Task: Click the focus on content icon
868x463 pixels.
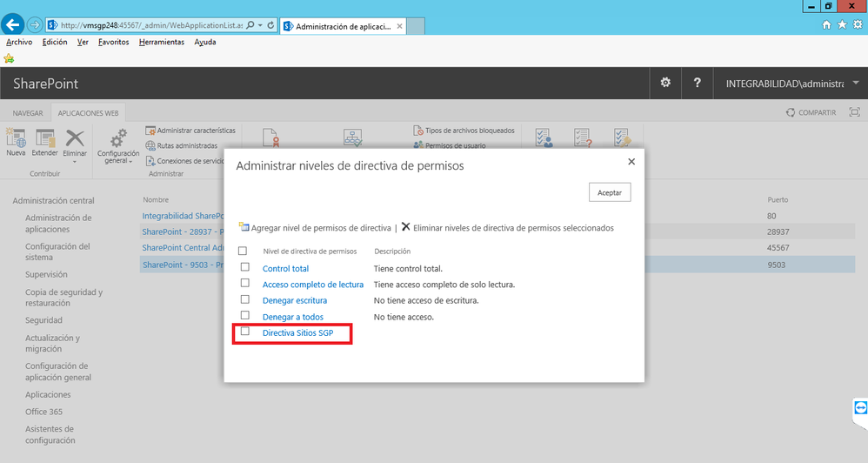Action: [x=855, y=112]
